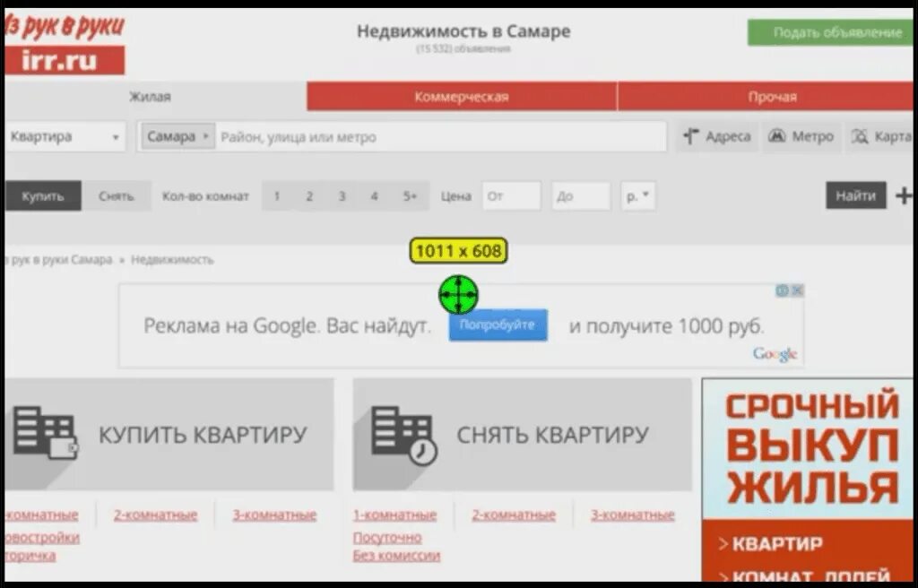Select the Купить toggle
Screen dimensions: 918x588
(43, 195)
